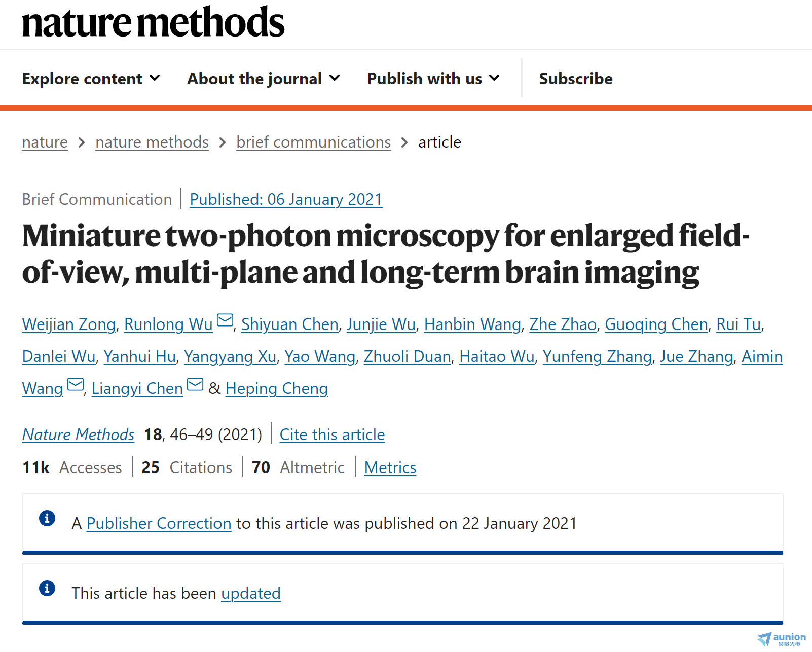Open Cite this article link
Screen dimensions: 812x652
[333, 434]
